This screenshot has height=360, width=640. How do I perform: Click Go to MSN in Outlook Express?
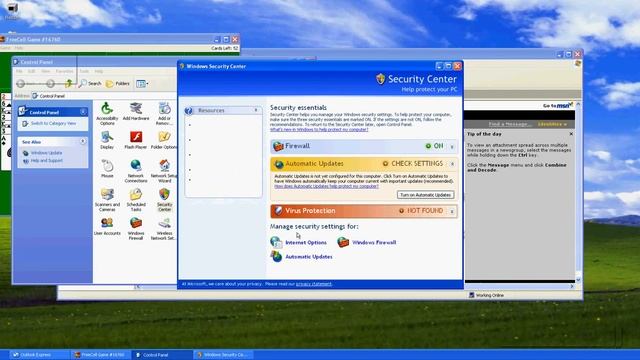click(x=558, y=106)
